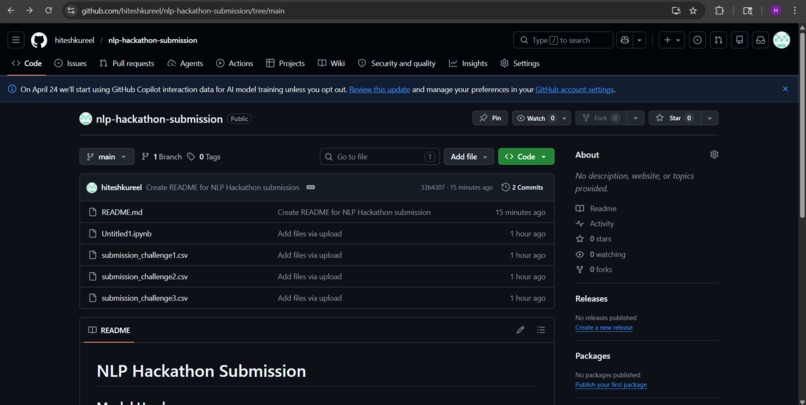Open GitHub account settings link

tap(575, 89)
